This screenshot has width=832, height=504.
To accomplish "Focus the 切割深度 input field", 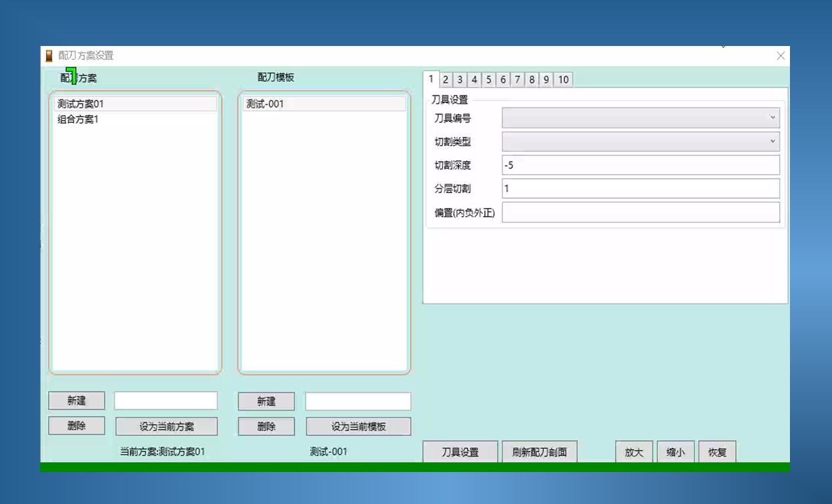I will [641, 165].
